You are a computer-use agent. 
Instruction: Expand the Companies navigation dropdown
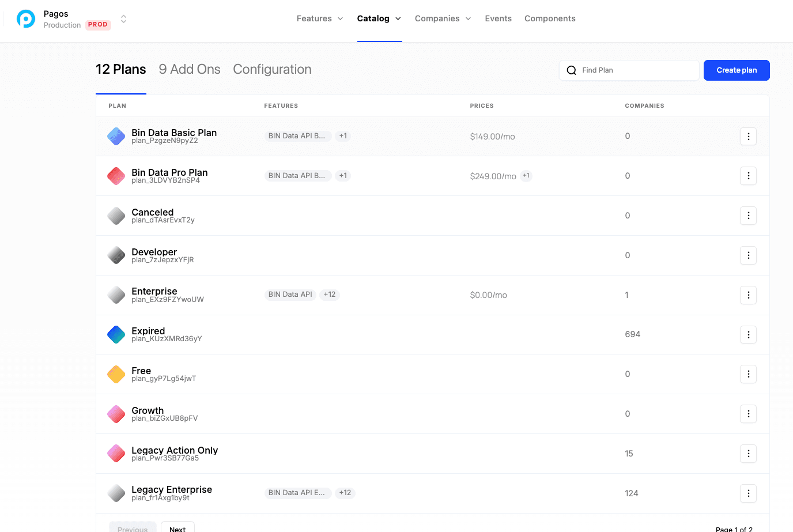pos(443,18)
